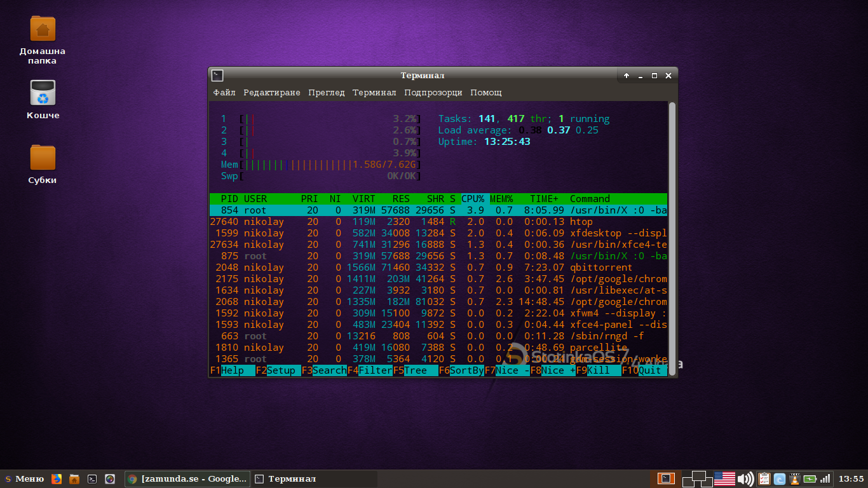
Task: Shade the terminal window with up-arrow button
Action: [627, 76]
